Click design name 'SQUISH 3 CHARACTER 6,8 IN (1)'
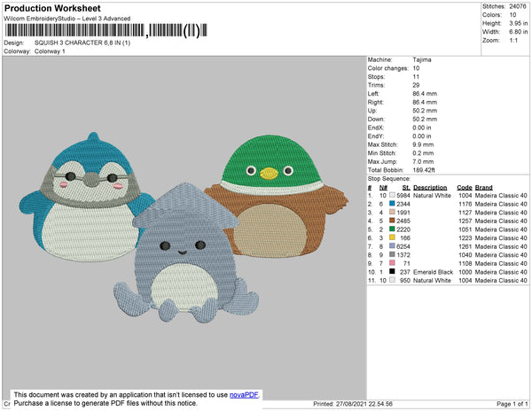The width and height of the screenshot is (532, 411). (82, 43)
